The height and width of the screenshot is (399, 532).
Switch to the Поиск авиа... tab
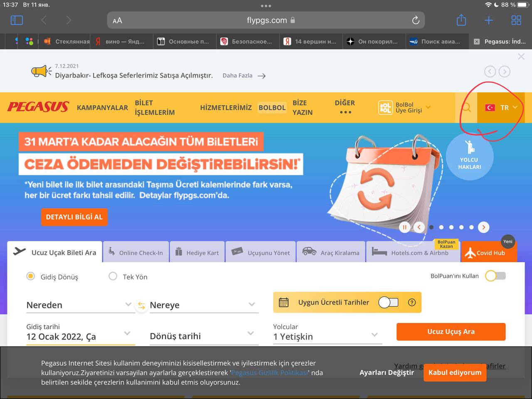coord(437,42)
